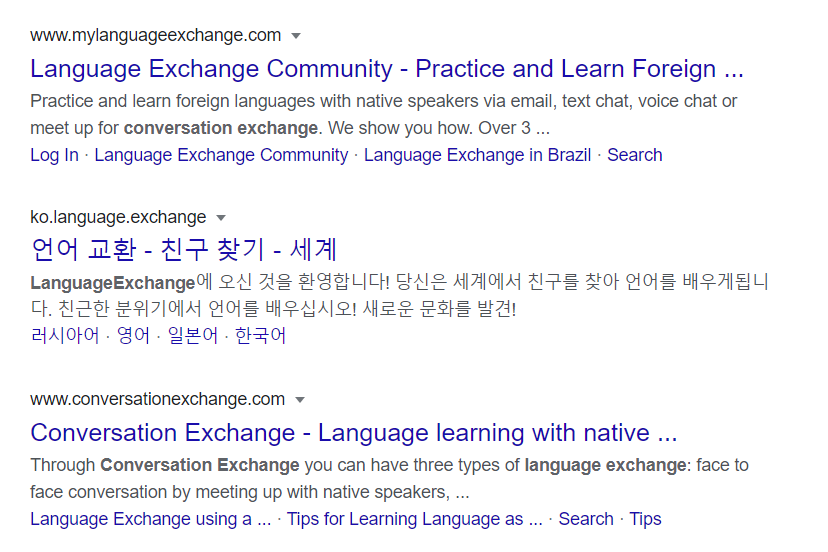Click the final Tips sitelink by itself
Screen dimensions: 828x552
(645, 519)
